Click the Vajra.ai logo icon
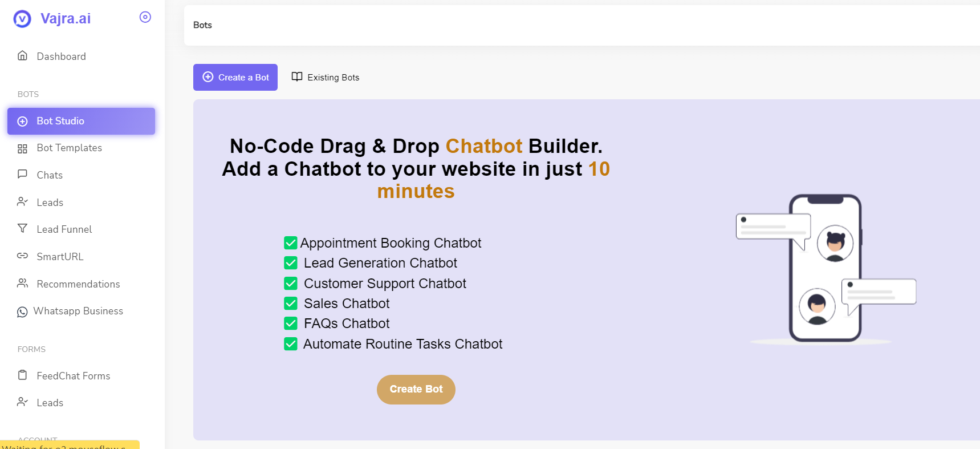This screenshot has height=449, width=980. pos(22,19)
